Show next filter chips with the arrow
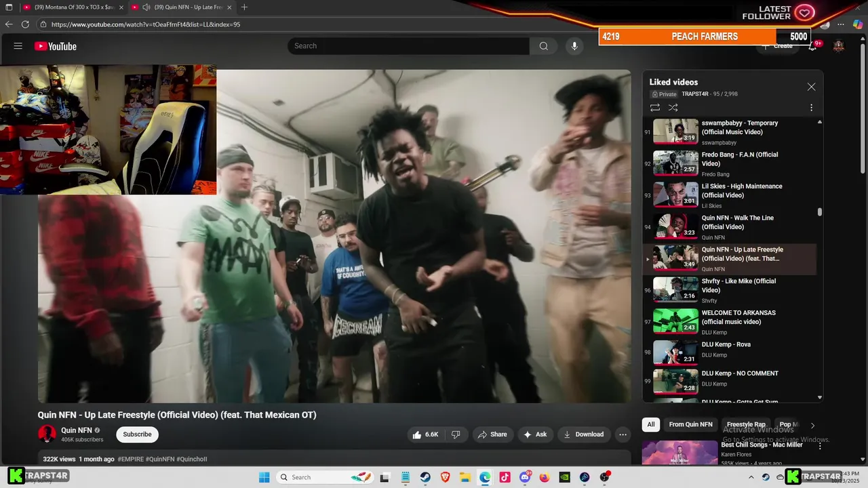 tap(812, 426)
